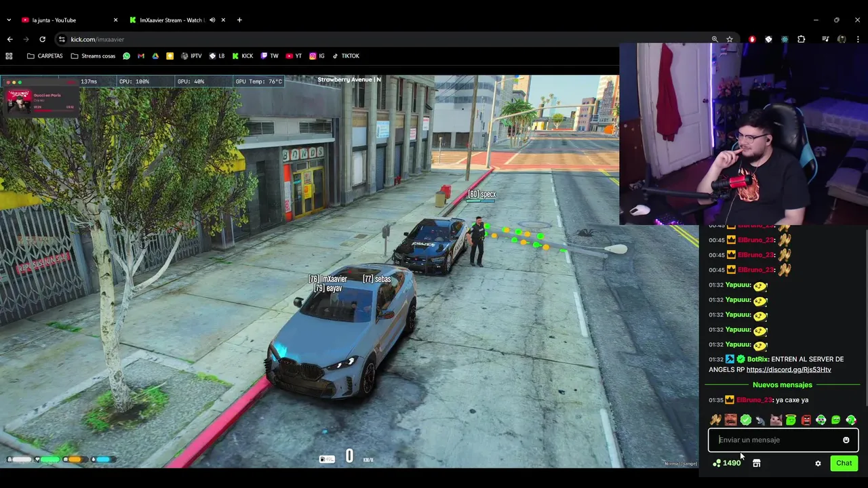Reload the Kick stream page
This screenshot has height=488, width=868.
click(x=42, y=39)
